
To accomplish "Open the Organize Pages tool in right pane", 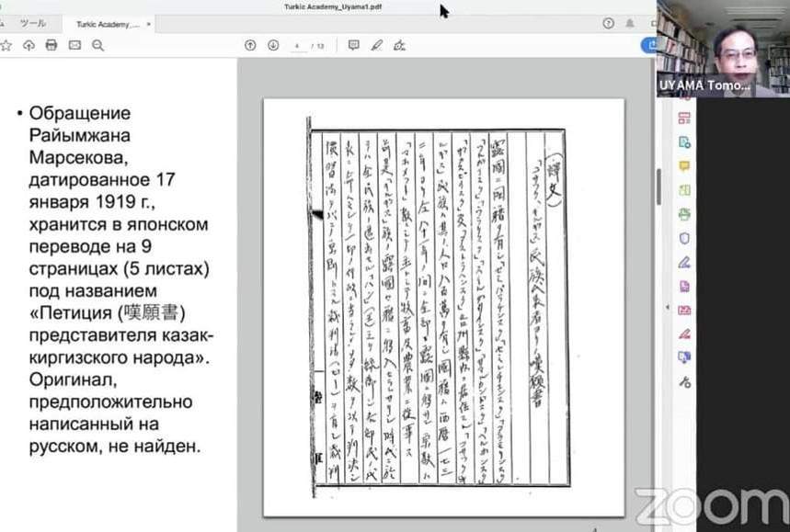I will coord(681,118).
